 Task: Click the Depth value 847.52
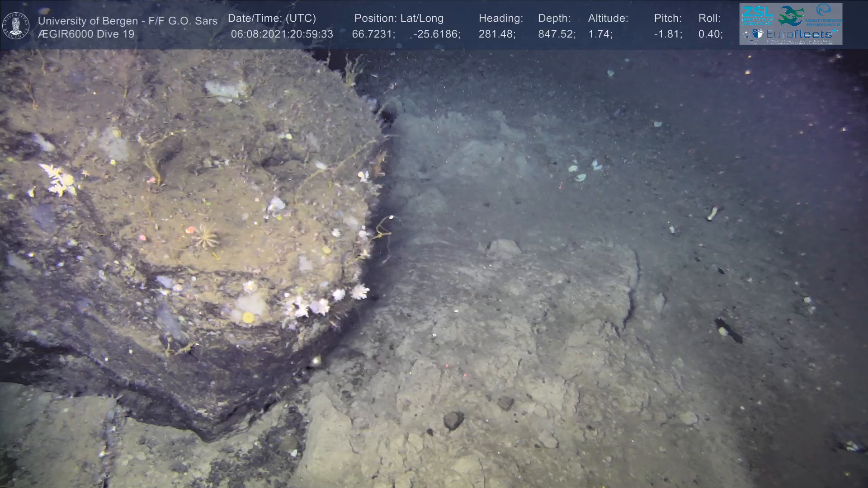click(x=556, y=34)
